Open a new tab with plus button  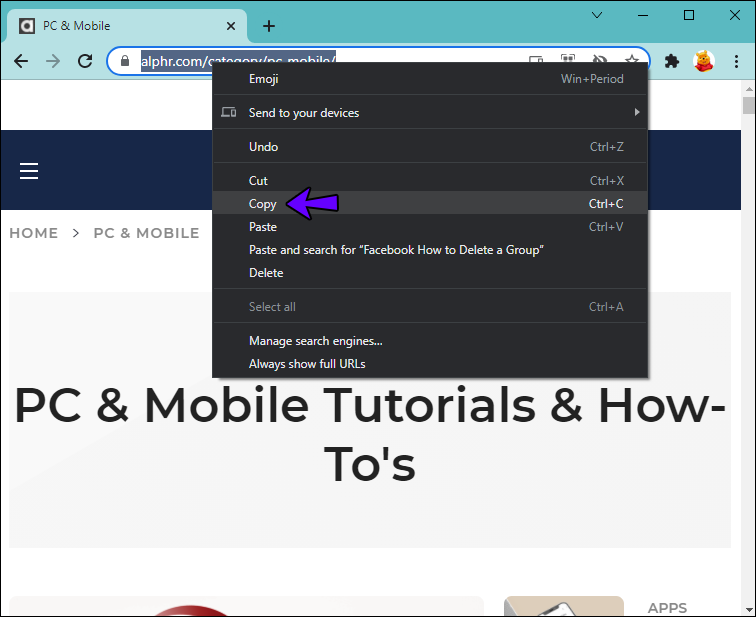tap(269, 26)
